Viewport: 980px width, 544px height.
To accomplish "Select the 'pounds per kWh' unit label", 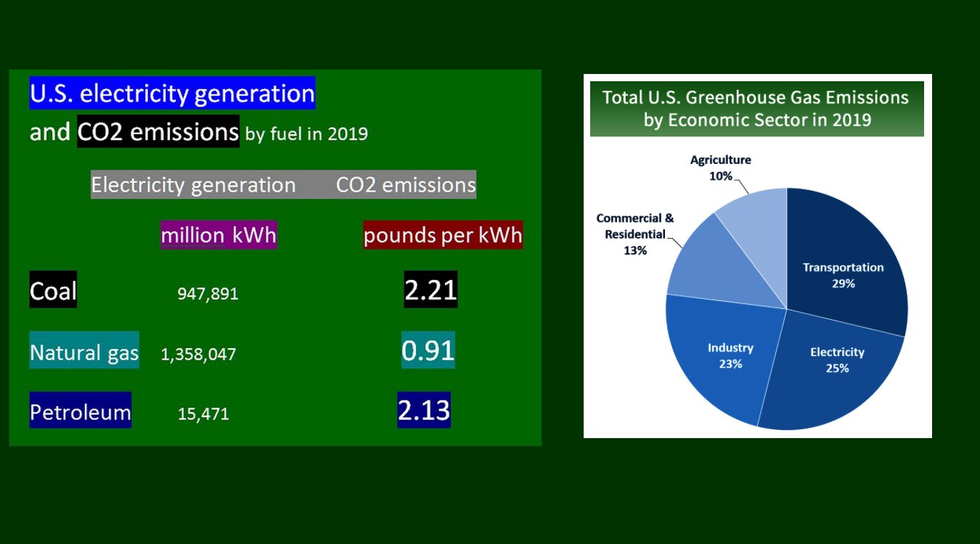I will click(x=443, y=236).
